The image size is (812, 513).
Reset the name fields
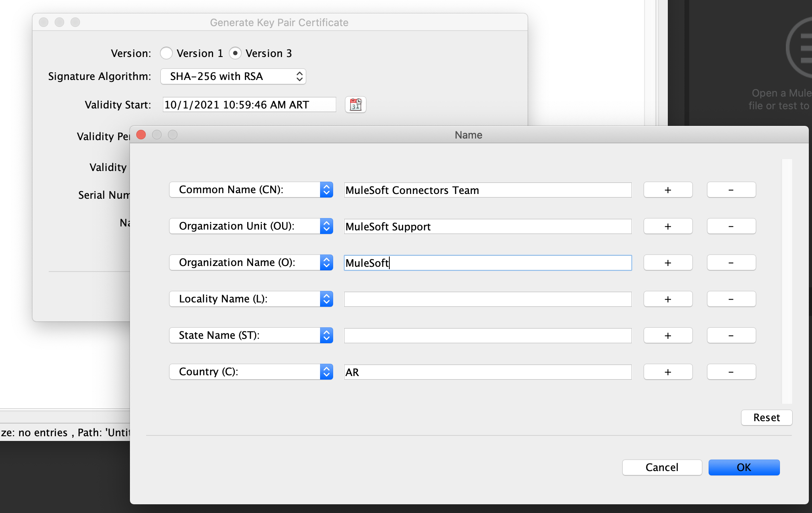point(766,418)
